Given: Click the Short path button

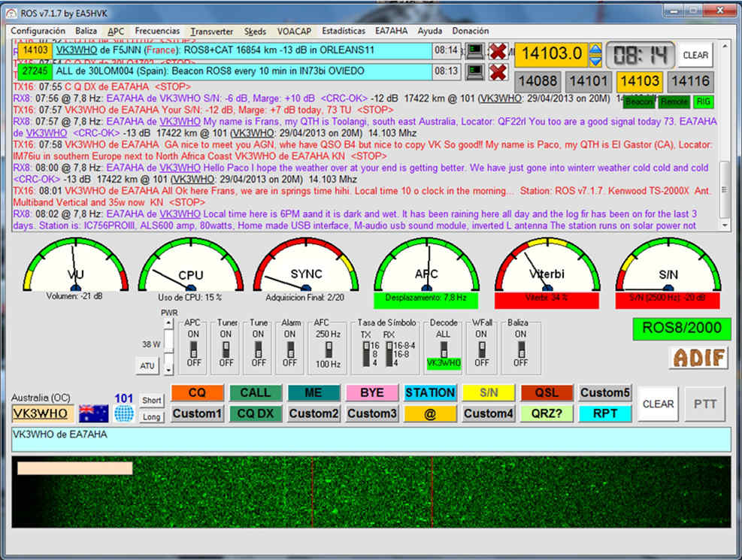Looking at the screenshot, I should [x=151, y=400].
